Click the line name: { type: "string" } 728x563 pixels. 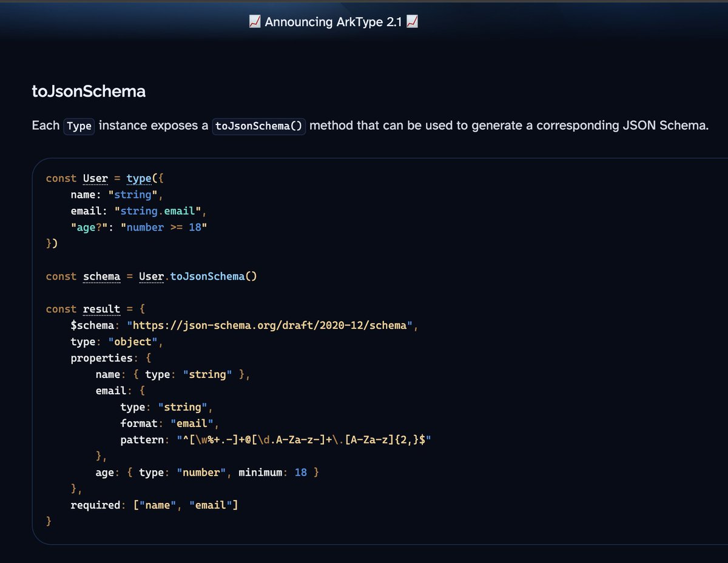tap(173, 374)
